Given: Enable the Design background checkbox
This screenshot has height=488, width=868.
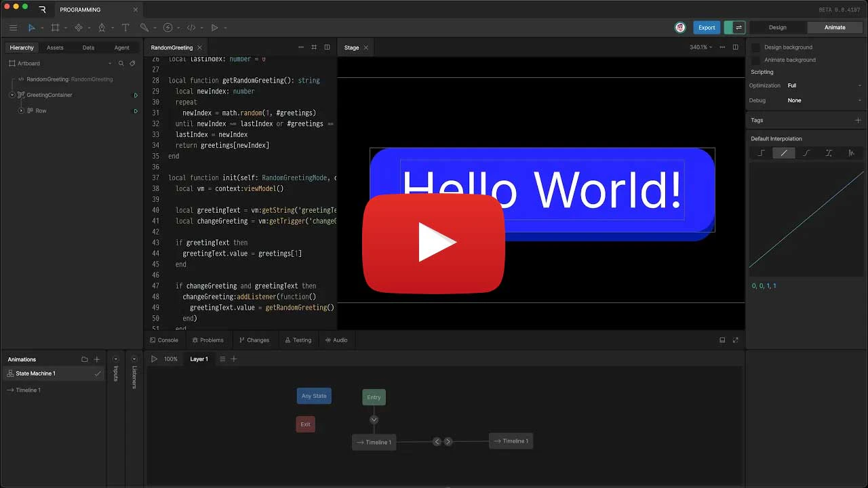Looking at the screenshot, I should 756,47.
